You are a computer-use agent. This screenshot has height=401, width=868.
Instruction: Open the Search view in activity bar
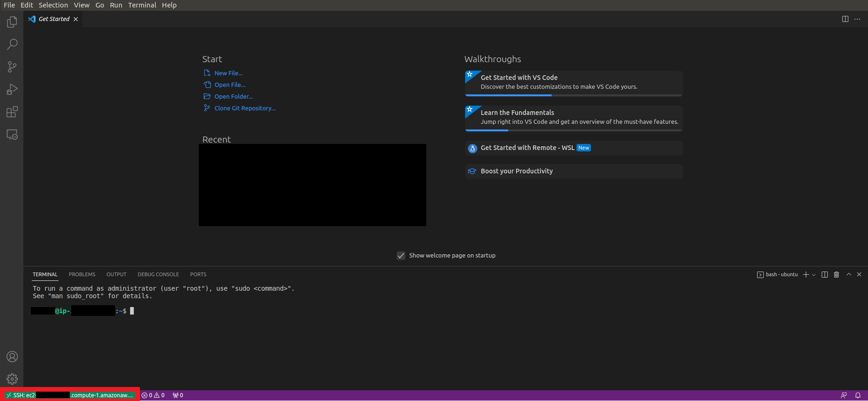tap(12, 44)
